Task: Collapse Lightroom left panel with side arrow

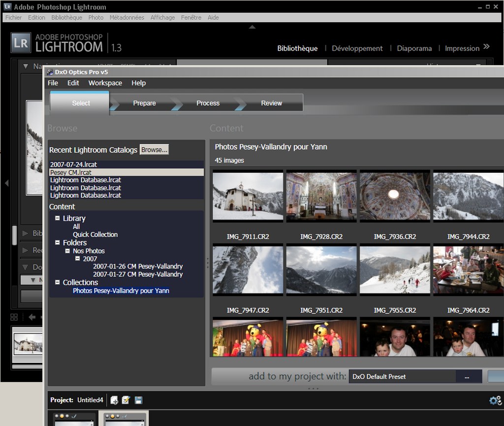Action: [6, 183]
